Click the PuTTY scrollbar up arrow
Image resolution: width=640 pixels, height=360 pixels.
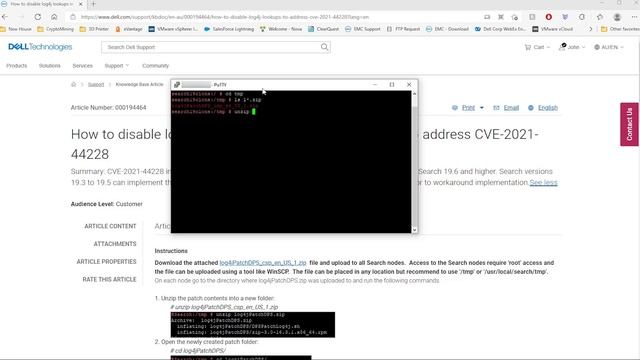pos(414,94)
